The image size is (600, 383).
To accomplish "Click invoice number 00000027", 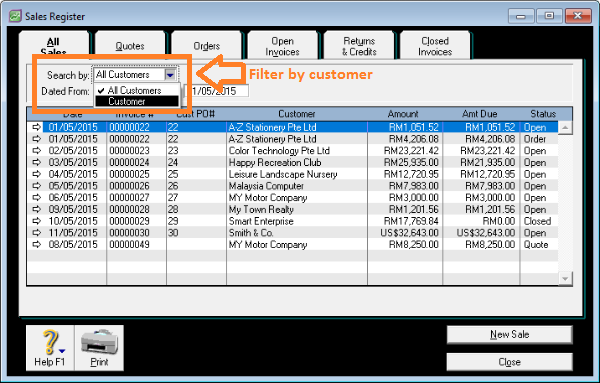I will tap(129, 198).
